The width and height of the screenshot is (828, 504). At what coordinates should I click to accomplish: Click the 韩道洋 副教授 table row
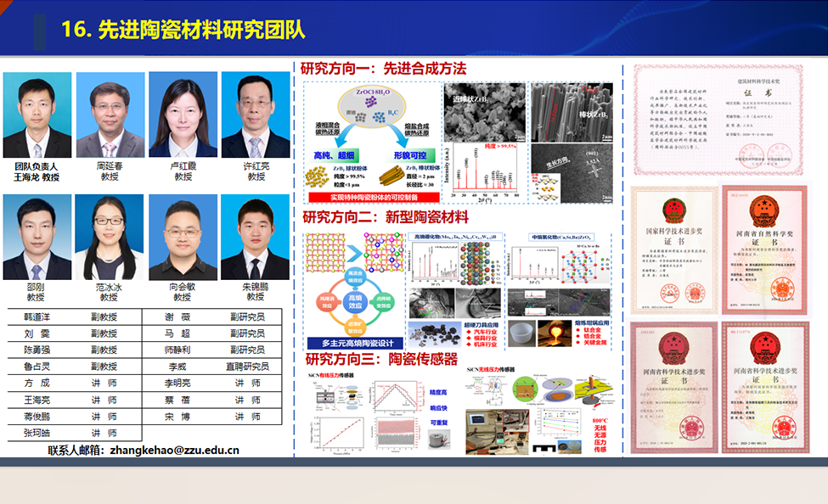[x=75, y=316]
